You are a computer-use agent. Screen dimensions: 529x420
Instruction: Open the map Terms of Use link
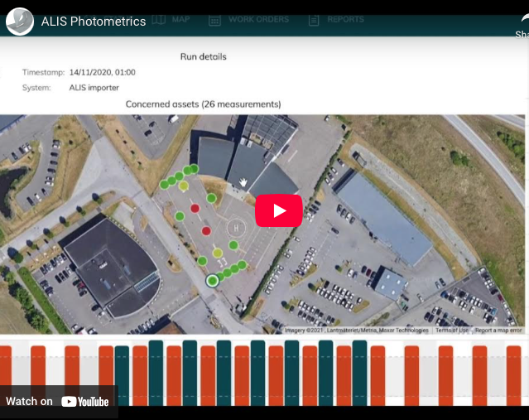(453, 330)
